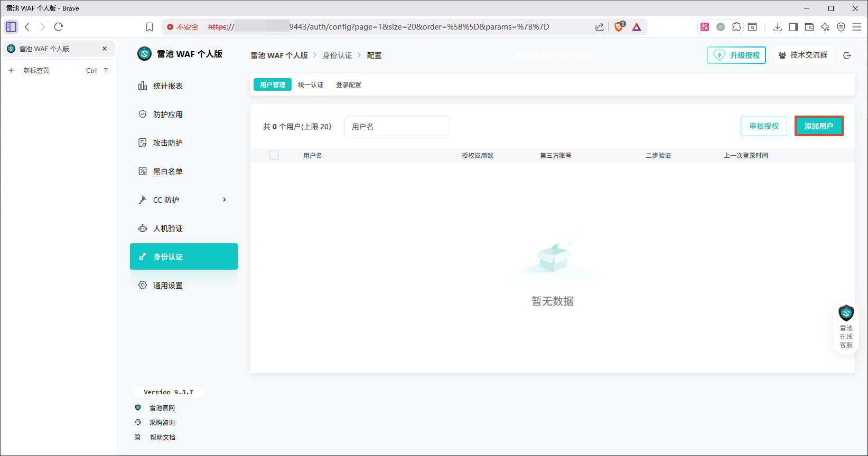This screenshot has height=456, width=868.
Task: Open the 雷池在线客服 floating support widget
Action: point(846,327)
